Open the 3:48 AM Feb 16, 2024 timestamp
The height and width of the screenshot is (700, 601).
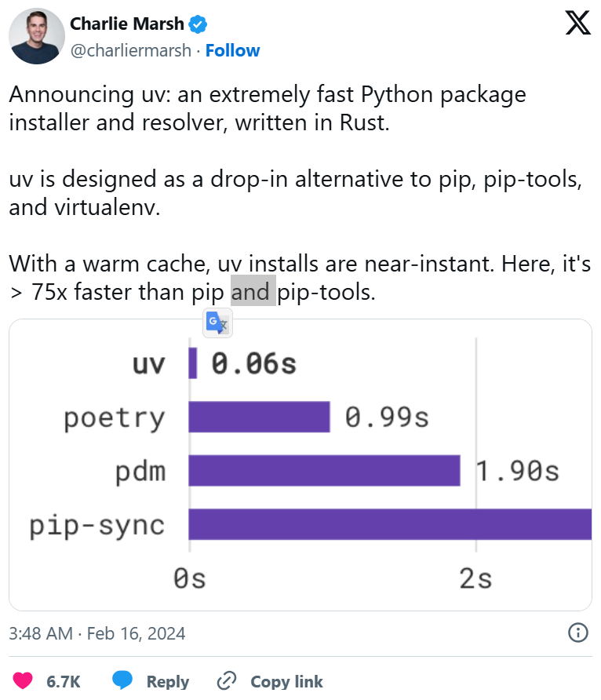coord(97,633)
